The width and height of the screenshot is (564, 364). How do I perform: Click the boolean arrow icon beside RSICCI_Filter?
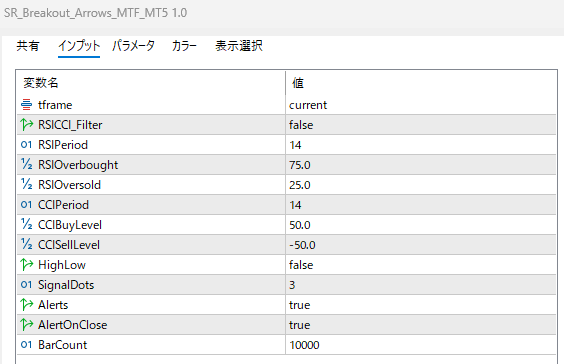point(27,124)
